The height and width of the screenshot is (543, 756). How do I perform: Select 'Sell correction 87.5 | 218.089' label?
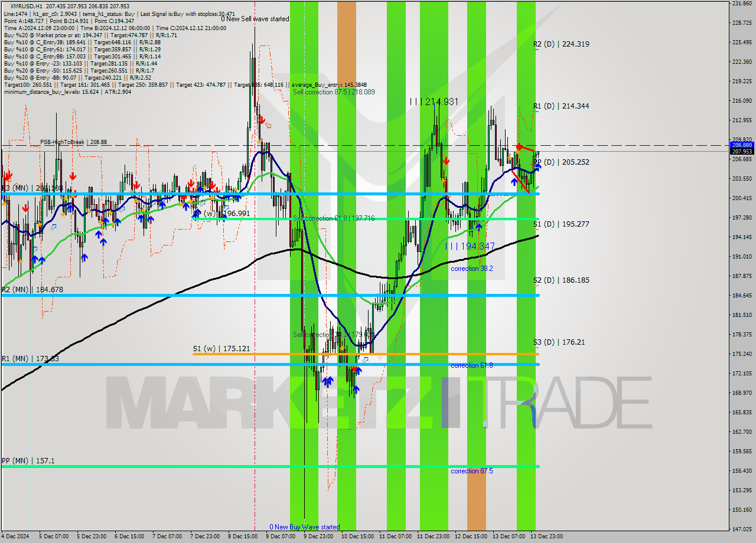(334, 92)
